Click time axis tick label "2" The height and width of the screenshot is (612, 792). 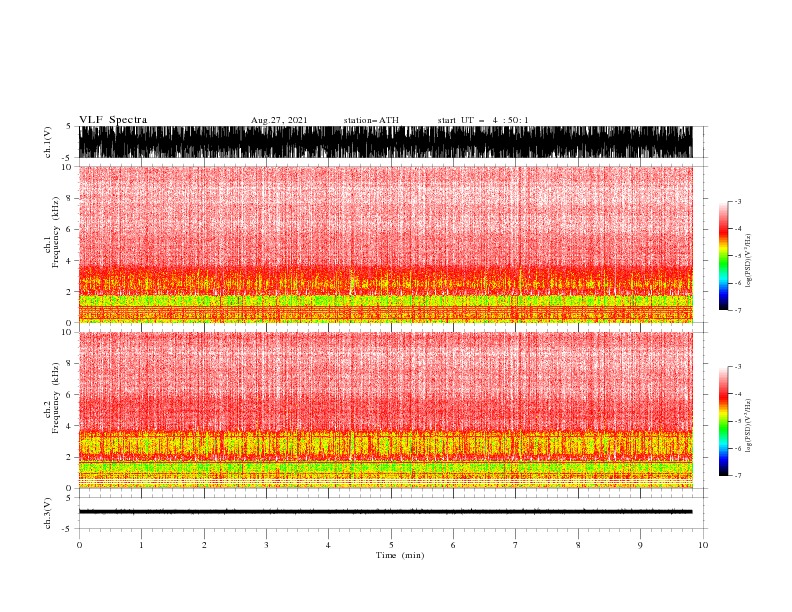coord(204,545)
